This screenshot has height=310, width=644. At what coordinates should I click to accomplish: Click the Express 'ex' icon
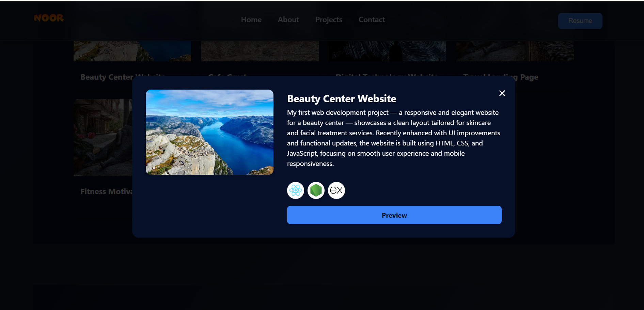[x=336, y=190]
